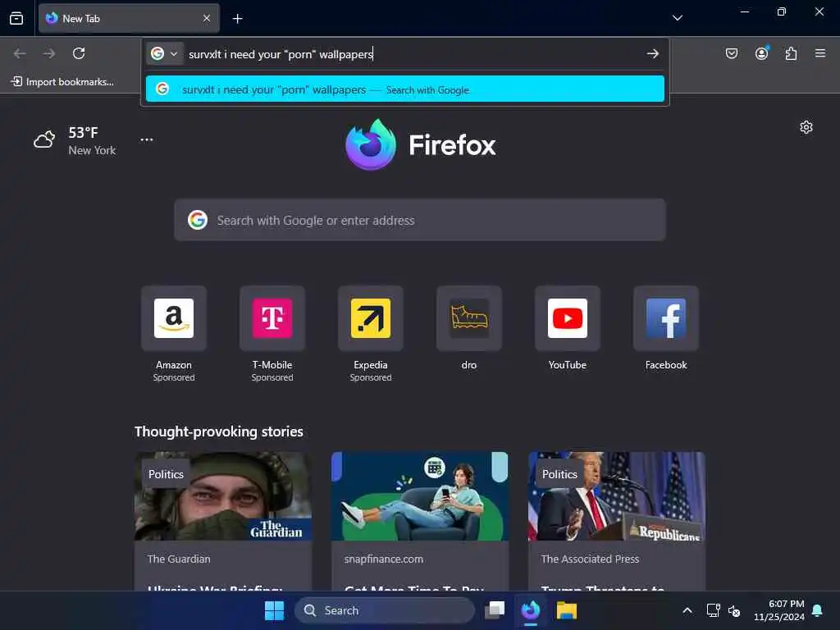The height and width of the screenshot is (630, 840).
Task: Go forward one page
Action: tap(49, 53)
